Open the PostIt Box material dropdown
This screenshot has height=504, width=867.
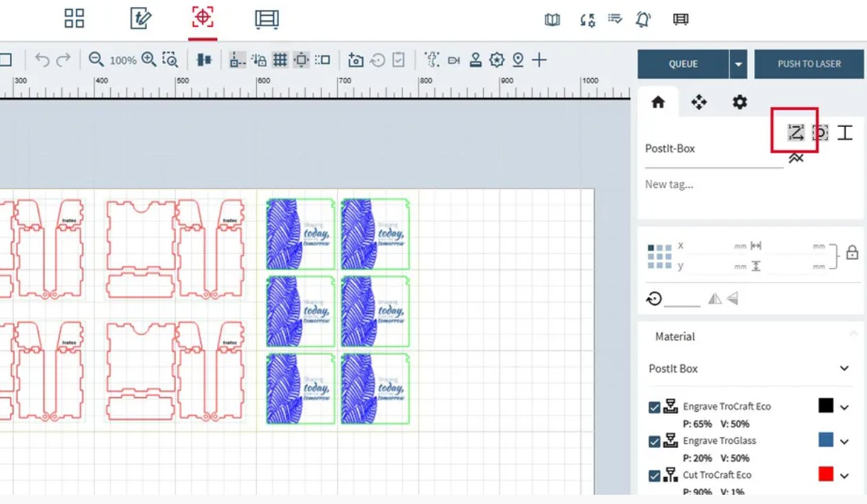pos(844,369)
